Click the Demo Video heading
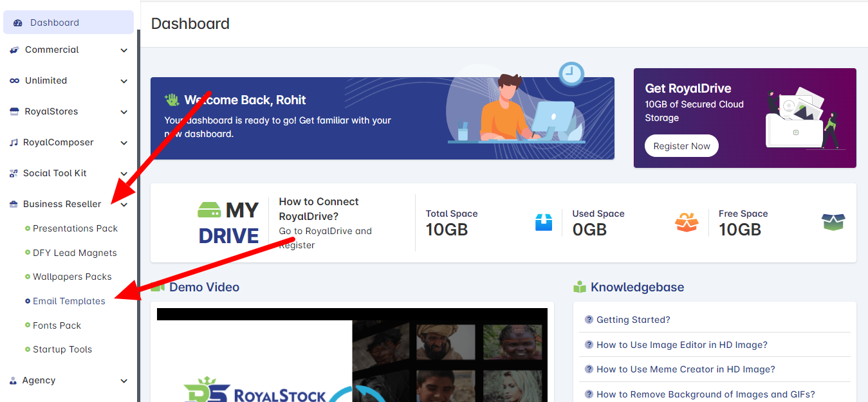This screenshot has height=402, width=868. 204,288
